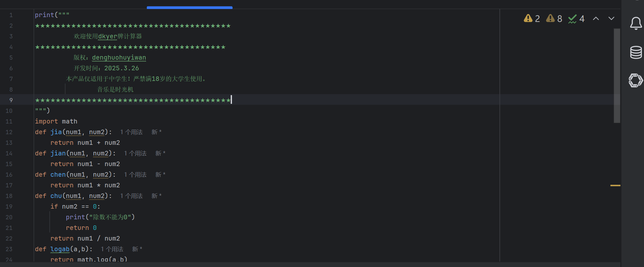Open usages hint beside def chu
Viewport: 644px width, 267px height.
(x=131, y=196)
